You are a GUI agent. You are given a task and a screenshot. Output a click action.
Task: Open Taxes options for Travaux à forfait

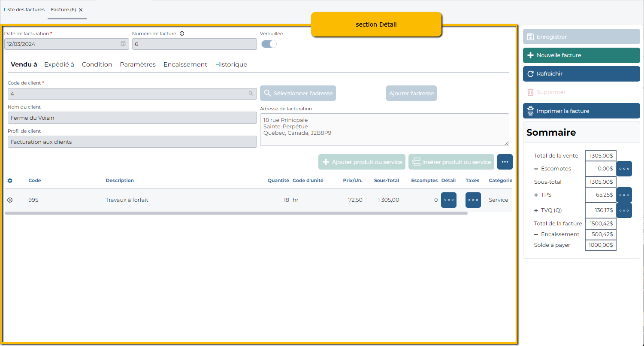(473, 200)
